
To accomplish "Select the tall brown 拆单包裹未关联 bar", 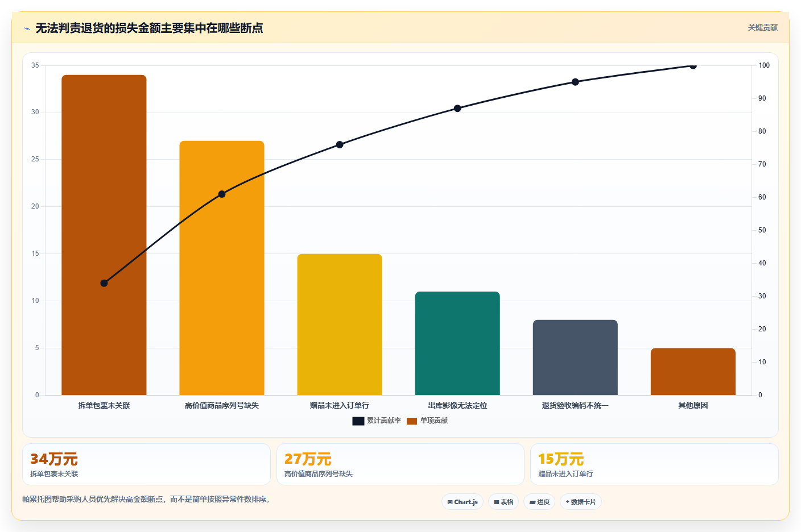I will (x=104, y=235).
